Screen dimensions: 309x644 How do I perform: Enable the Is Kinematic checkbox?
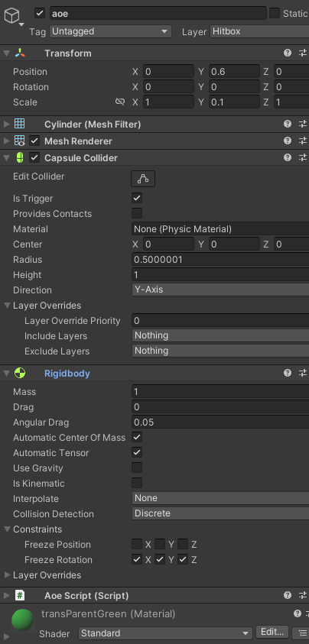(137, 483)
